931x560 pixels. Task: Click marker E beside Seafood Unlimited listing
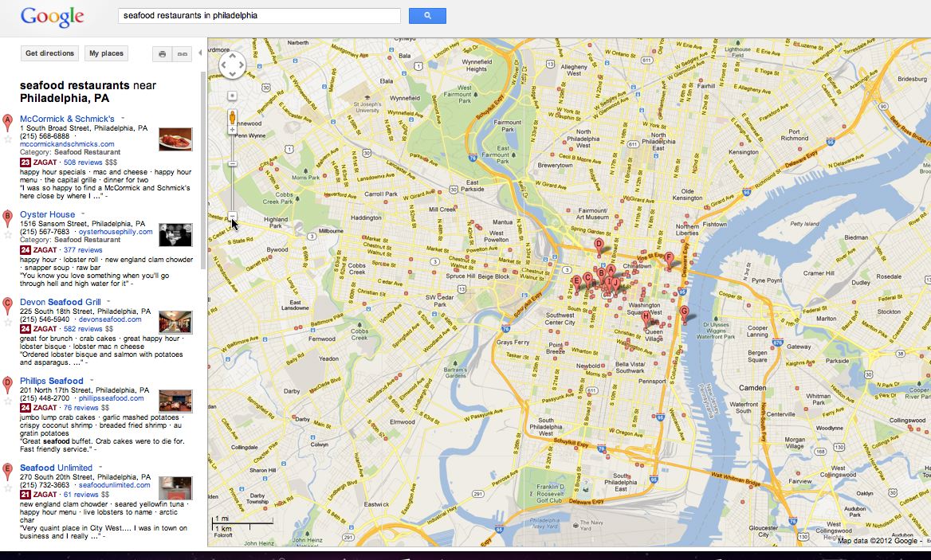click(x=8, y=471)
